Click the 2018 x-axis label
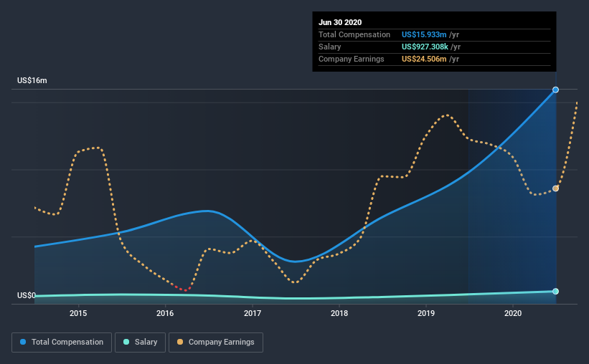Image resolution: width=589 pixels, height=364 pixels. pyautogui.click(x=339, y=313)
